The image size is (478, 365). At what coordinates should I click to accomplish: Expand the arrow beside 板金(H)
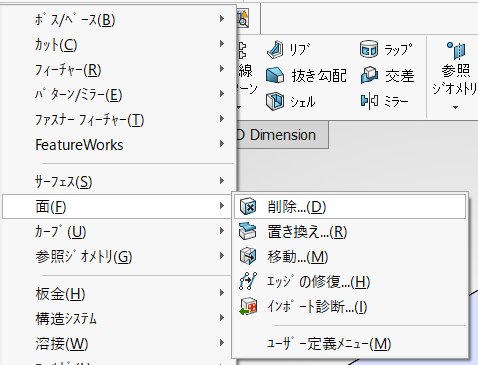[x=222, y=293]
